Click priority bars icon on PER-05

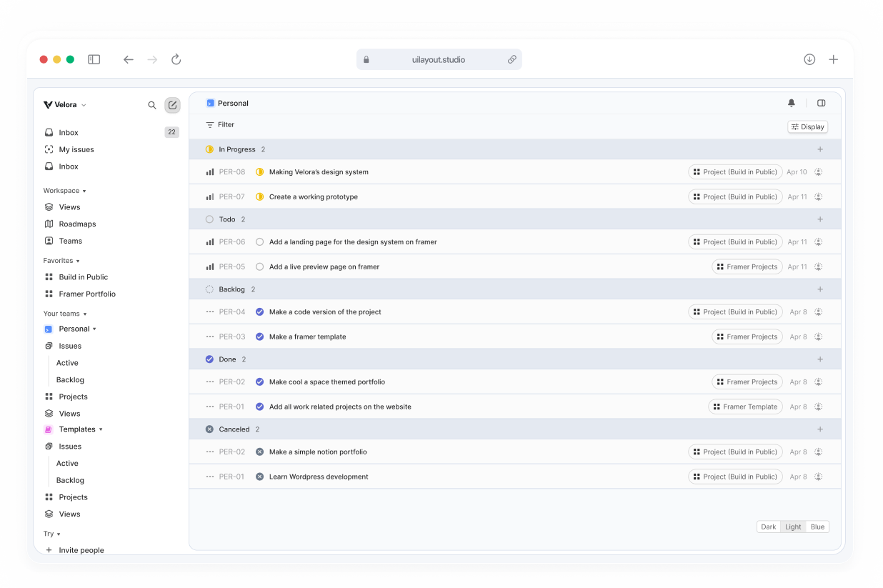(x=210, y=267)
